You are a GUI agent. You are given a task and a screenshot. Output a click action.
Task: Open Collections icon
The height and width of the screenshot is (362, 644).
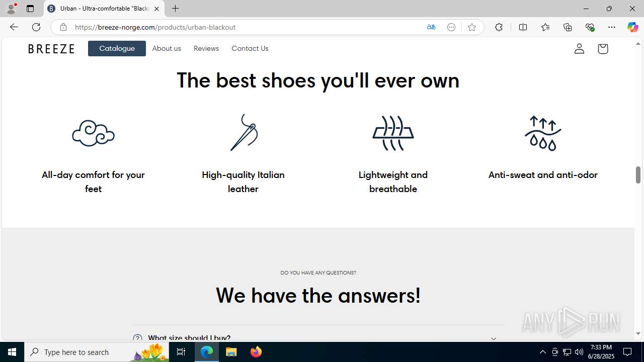(x=568, y=27)
